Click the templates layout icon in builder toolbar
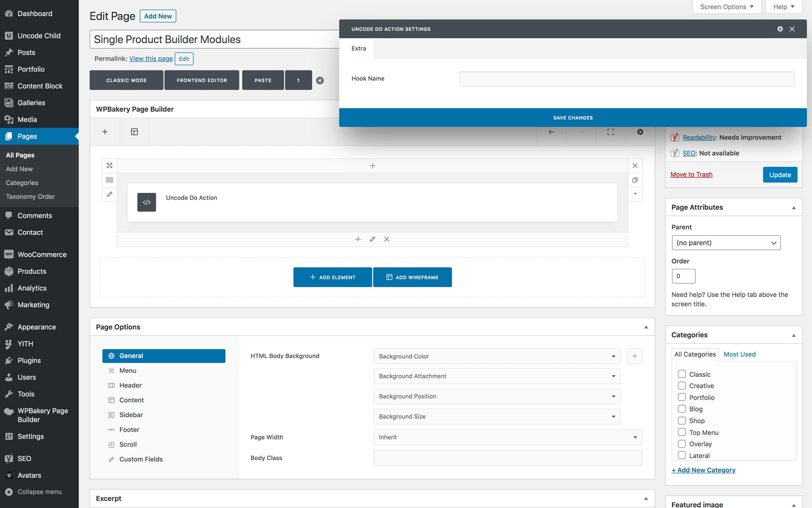Screen dimensions: 812x508 (134, 132)
